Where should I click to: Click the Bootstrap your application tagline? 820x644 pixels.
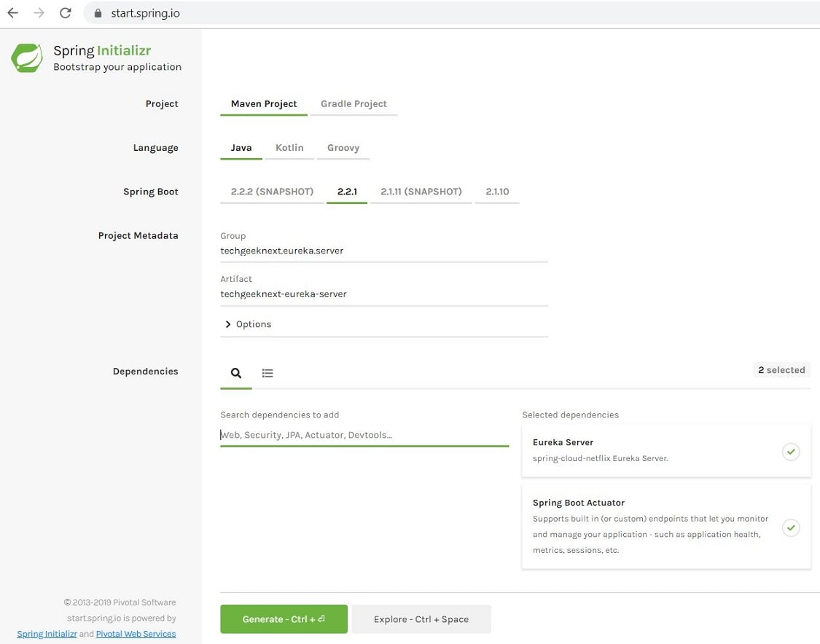[117, 67]
